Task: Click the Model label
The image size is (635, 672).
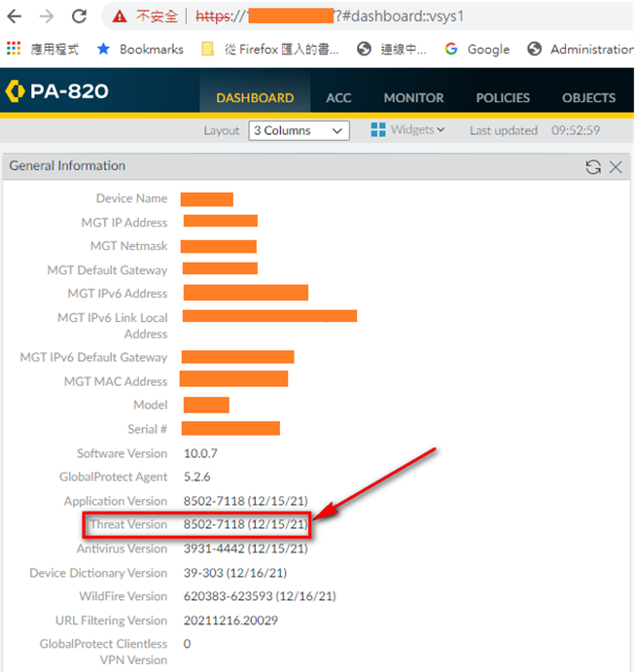Action: point(151,405)
